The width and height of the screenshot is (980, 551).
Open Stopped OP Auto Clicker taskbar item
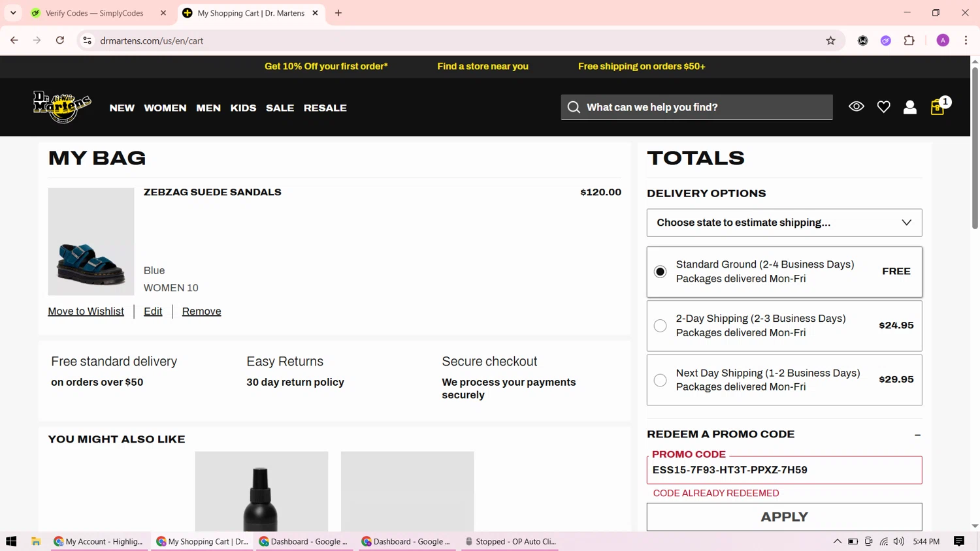(510, 541)
